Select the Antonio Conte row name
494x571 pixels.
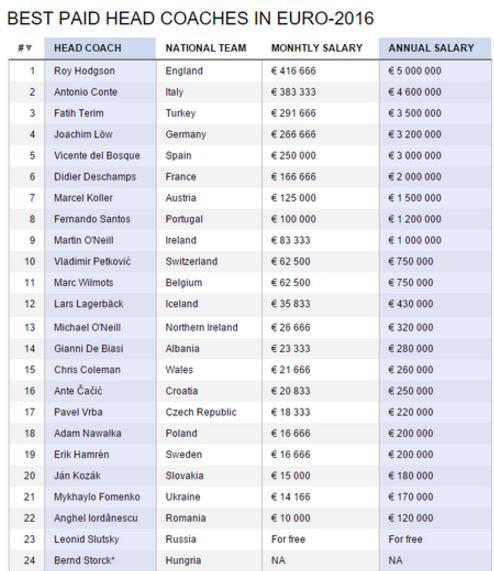86,92
